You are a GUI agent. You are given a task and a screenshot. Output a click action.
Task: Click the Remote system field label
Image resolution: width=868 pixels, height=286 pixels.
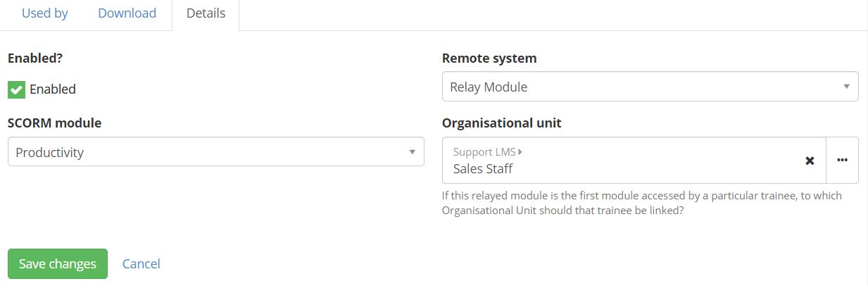[x=489, y=58]
